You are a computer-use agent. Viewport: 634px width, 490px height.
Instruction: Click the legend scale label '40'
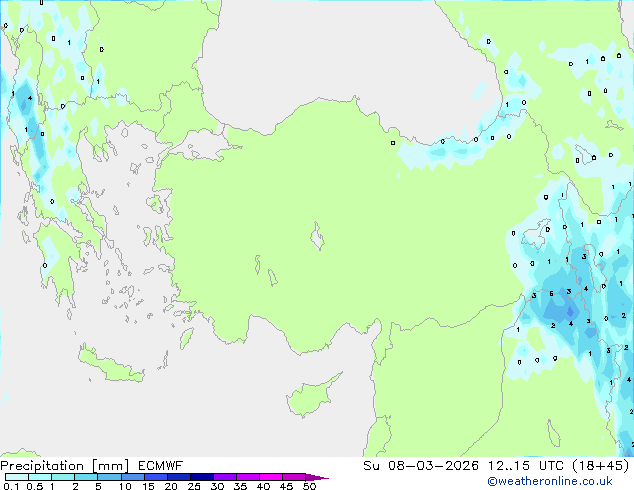[263, 486]
